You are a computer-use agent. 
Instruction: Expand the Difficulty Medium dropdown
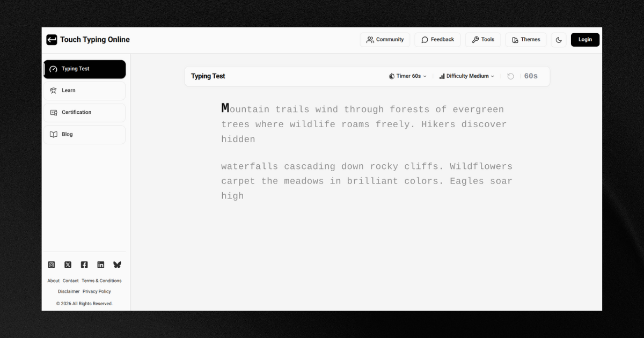466,76
